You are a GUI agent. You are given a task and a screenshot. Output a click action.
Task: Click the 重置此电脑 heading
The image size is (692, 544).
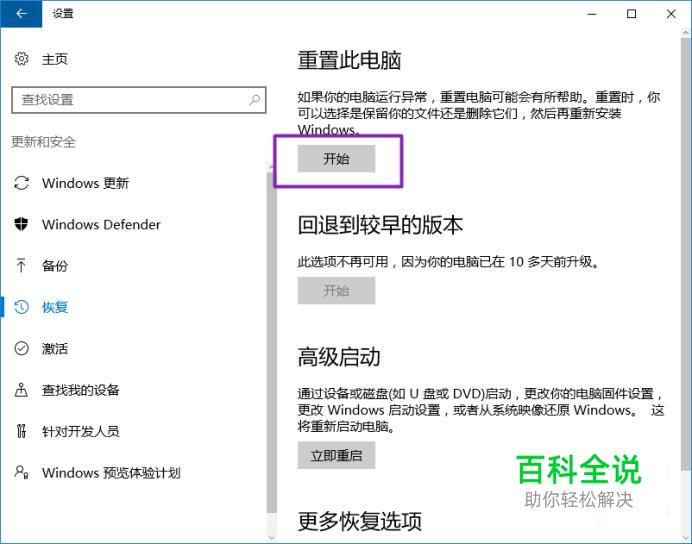coord(349,60)
